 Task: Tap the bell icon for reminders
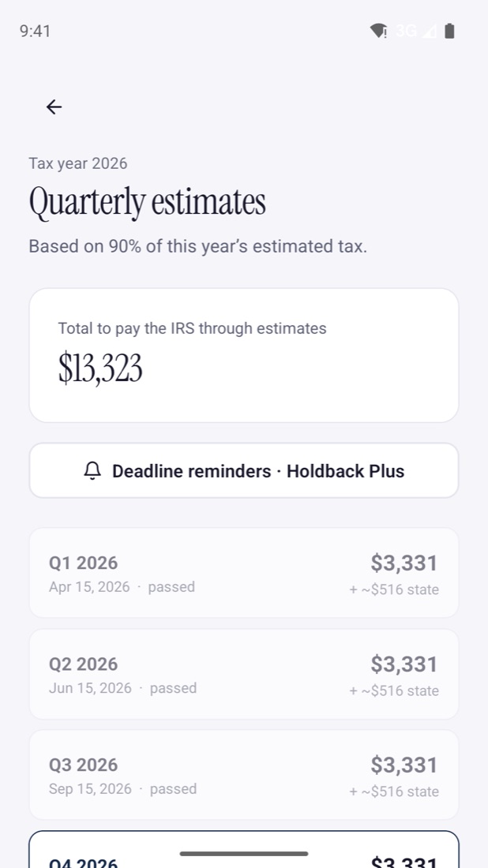(x=92, y=471)
